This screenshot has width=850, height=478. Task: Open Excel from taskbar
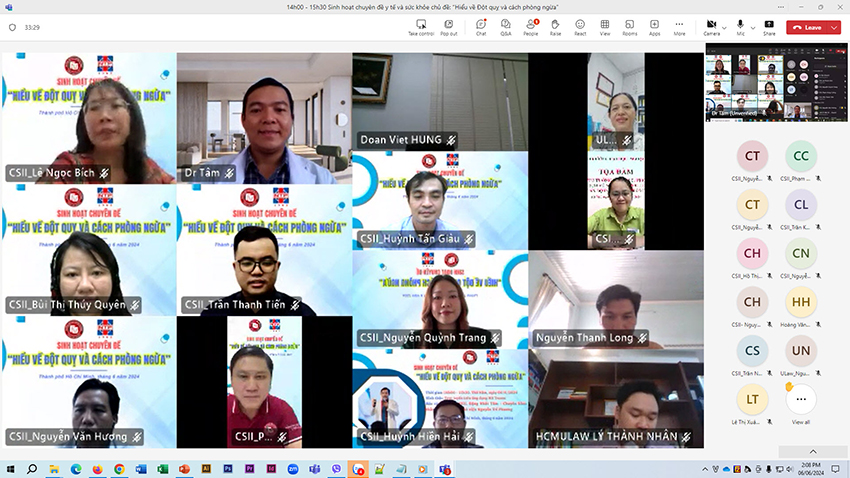tap(163, 469)
